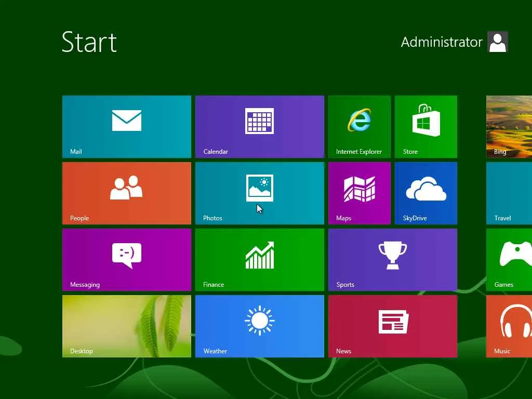The height and width of the screenshot is (399, 532).
Task: Open the Messaging tile
Action: (x=127, y=260)
